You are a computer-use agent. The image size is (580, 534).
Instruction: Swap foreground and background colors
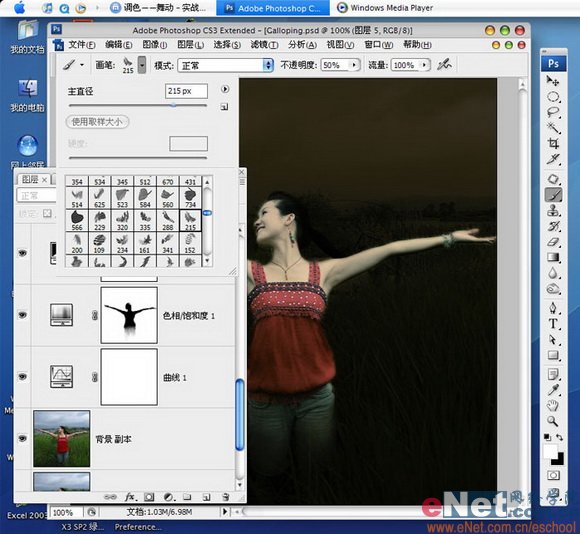point(559,437)
